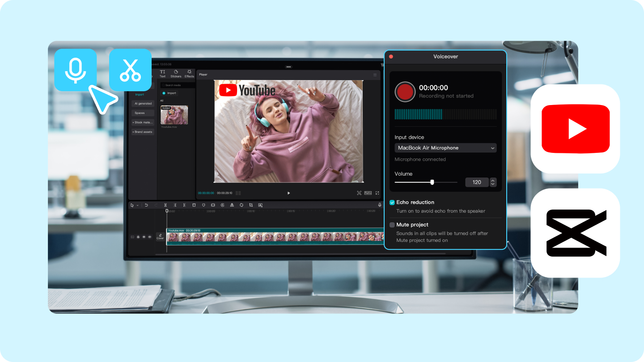
Task: Adjust the Volume slider in the Voiceover panel
Action: click(x=432, y=182)
